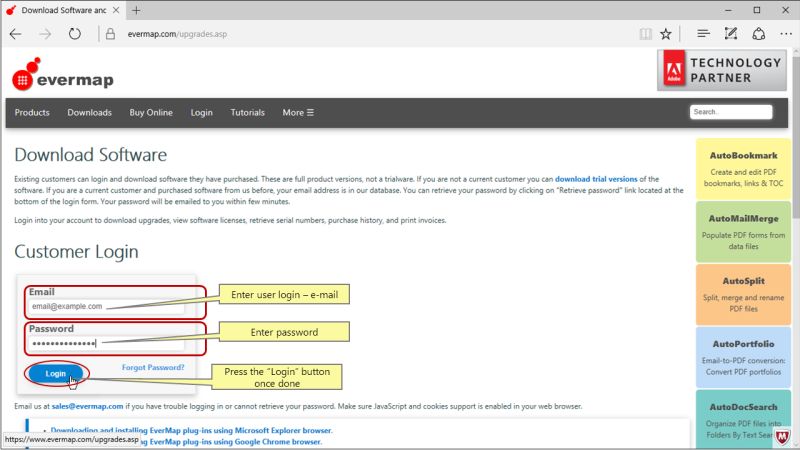
Task: Select Login in the navigation bar
Action: [202, 112]
